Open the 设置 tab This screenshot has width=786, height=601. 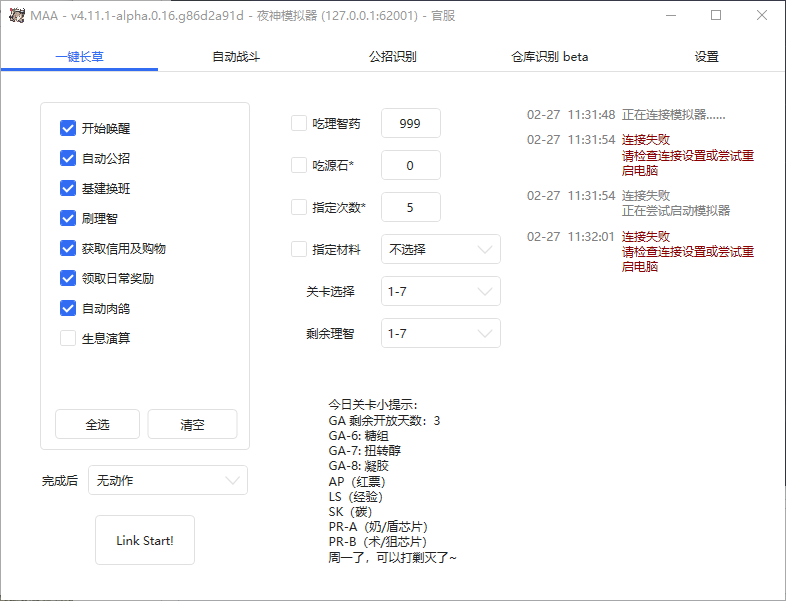(x=706, y=57)
